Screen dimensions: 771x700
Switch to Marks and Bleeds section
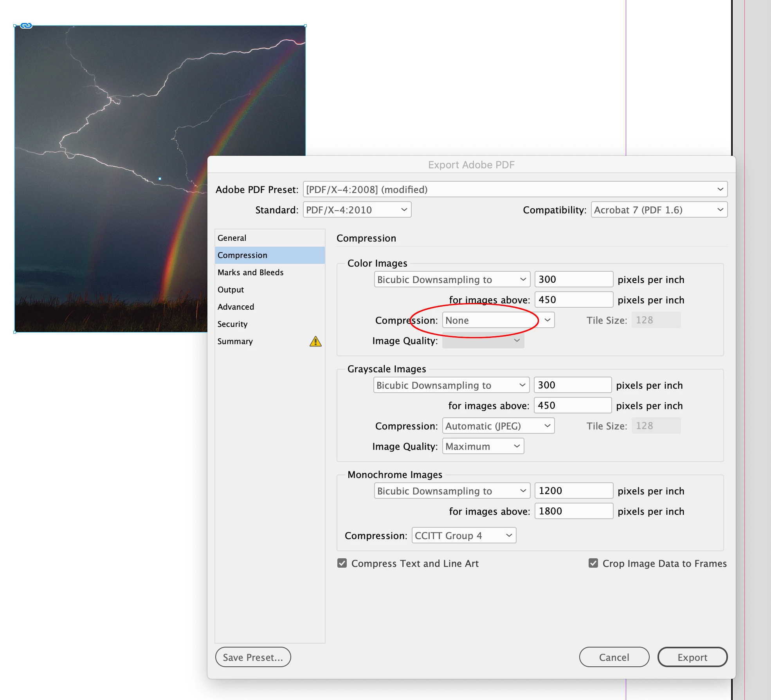[250, 272]
